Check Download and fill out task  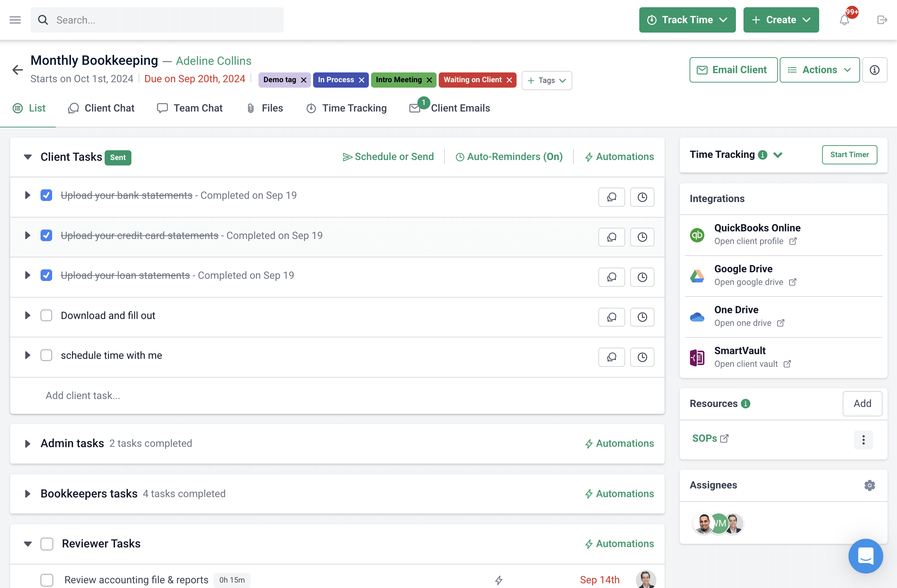46,315
